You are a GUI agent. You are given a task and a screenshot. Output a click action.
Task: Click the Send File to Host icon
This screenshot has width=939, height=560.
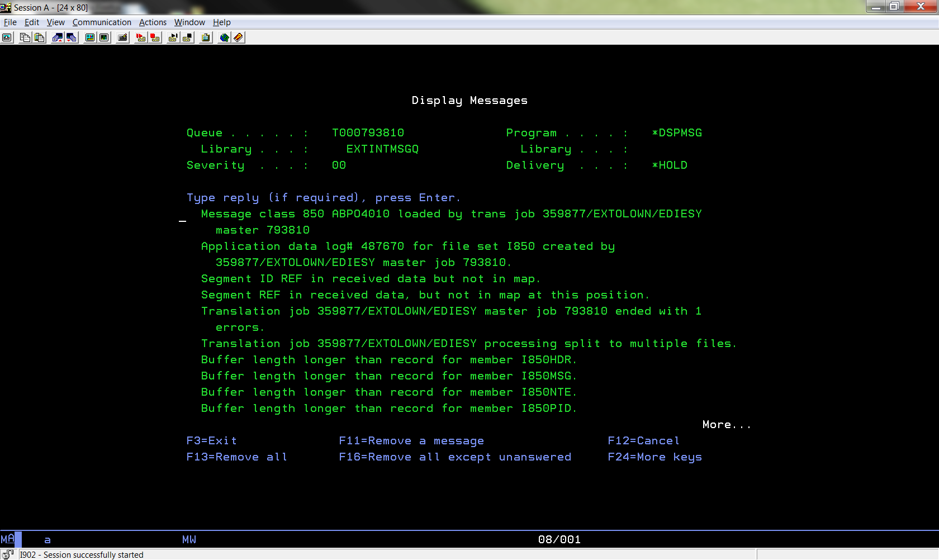(x=58, y=37)
